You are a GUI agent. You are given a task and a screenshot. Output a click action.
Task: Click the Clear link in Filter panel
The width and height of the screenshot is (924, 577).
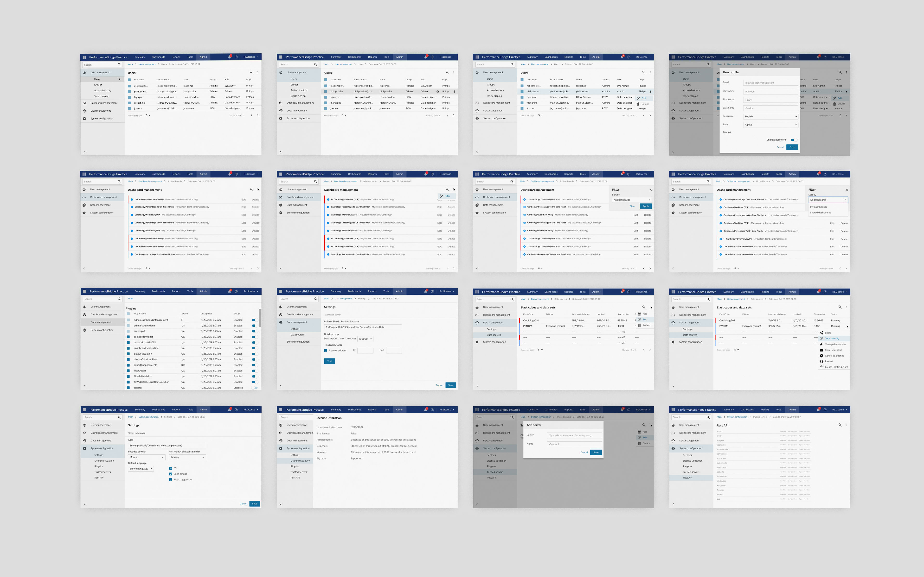[632, 206]
